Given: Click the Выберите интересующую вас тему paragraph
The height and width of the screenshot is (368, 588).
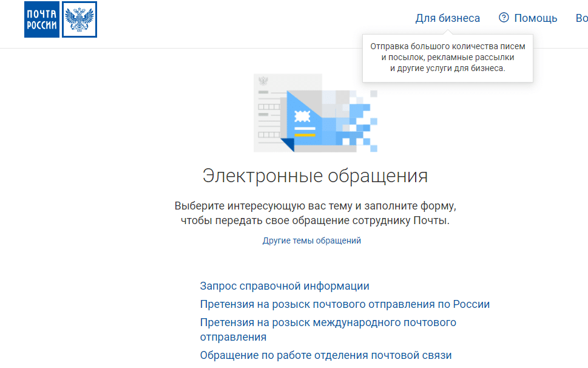Looking at the screenshot, I should pyautogui.click(x=315, y=213).
